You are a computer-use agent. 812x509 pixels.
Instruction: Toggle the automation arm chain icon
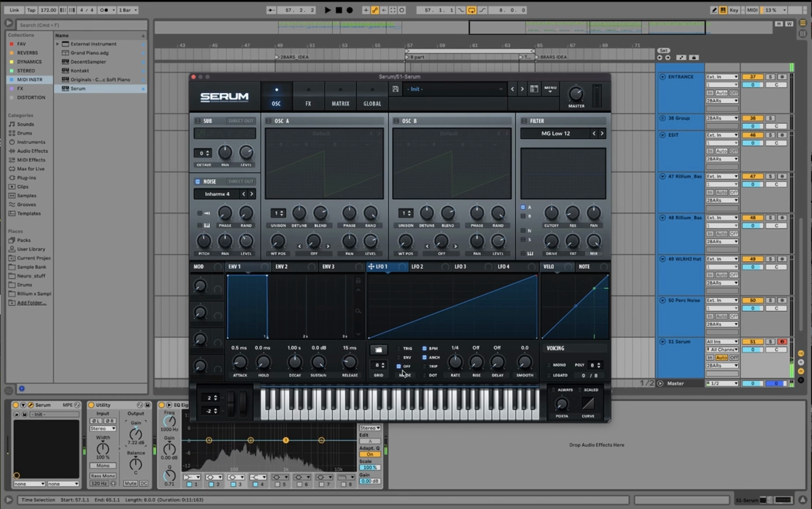(x=375, y=10)
